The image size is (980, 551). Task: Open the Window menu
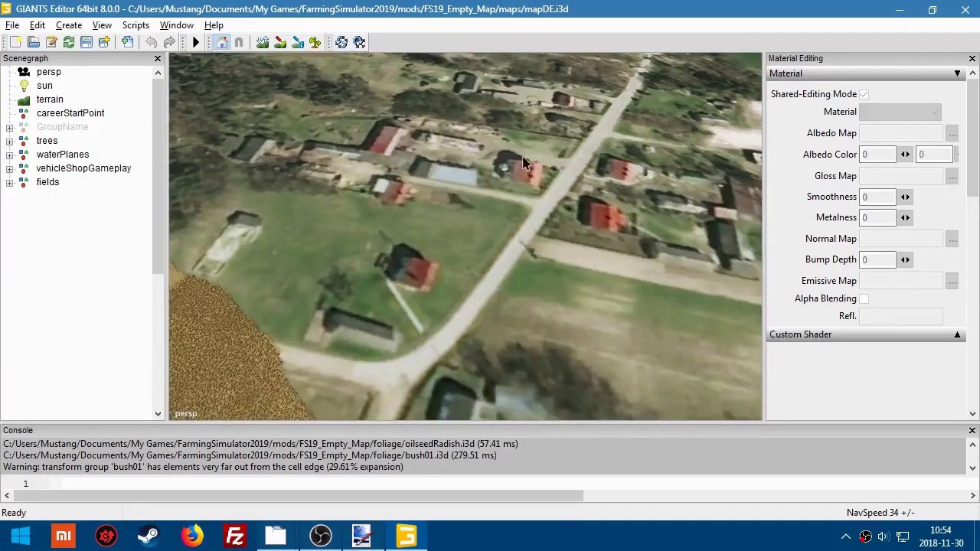[x=177, y=25]
